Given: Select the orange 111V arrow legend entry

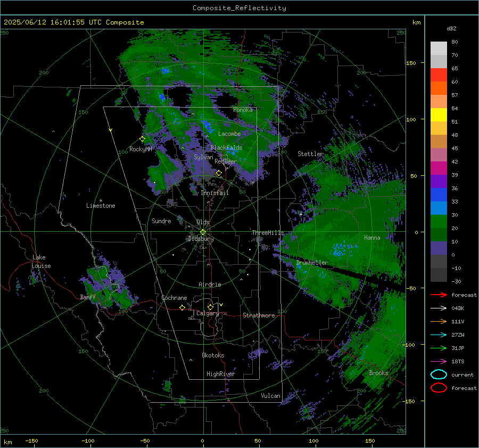Looking at the screenshot, I should click(439, 321).
